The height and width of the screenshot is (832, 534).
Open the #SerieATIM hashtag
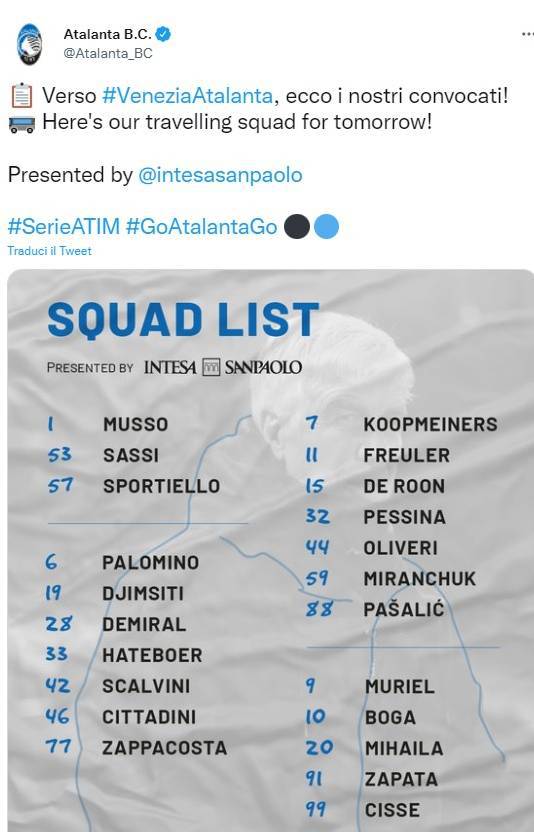pos(64,227)
